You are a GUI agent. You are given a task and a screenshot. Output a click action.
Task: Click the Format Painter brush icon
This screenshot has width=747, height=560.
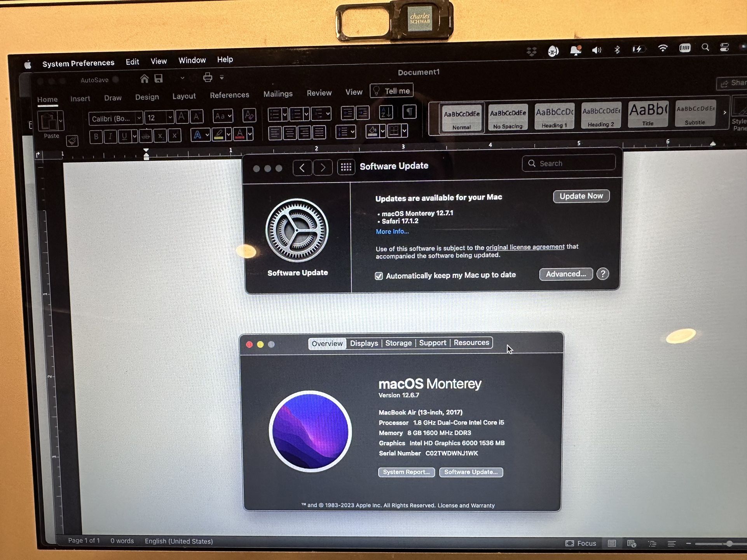pos(72,141)
